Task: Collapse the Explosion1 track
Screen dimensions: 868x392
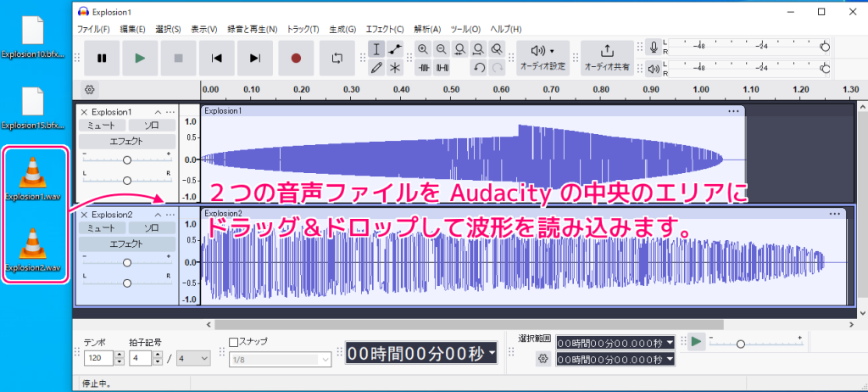Action: coord(158,112)
